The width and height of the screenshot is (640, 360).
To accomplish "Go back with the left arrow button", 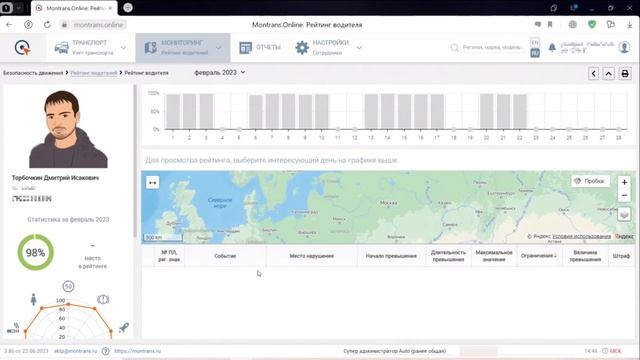I will click(593, 73).
